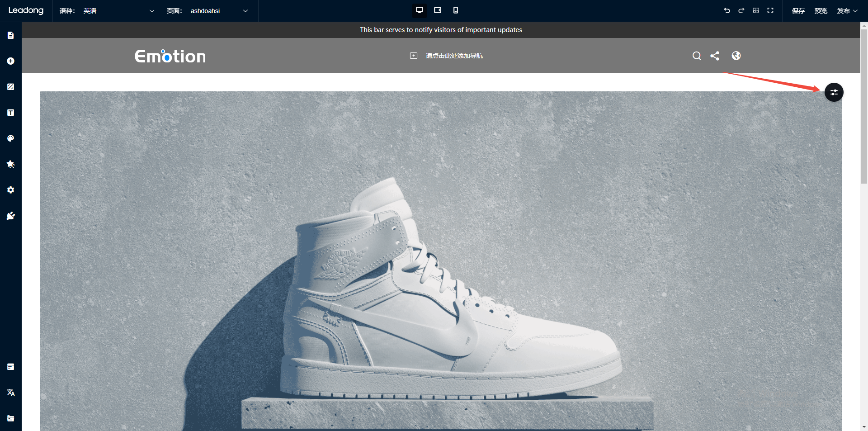The height and width of the screenshot is (431, 868).
Task: Click the 预览 preview button
Action: [821, 11]
